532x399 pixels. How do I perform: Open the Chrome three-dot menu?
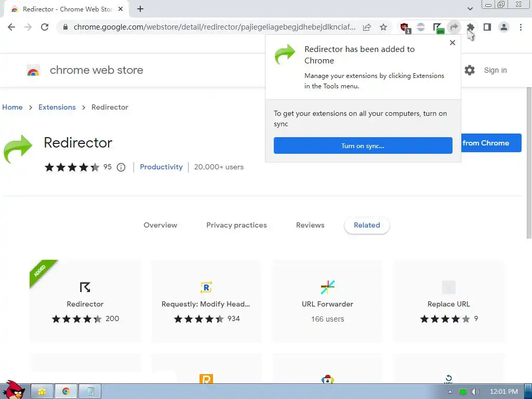[x=521, y=27]
